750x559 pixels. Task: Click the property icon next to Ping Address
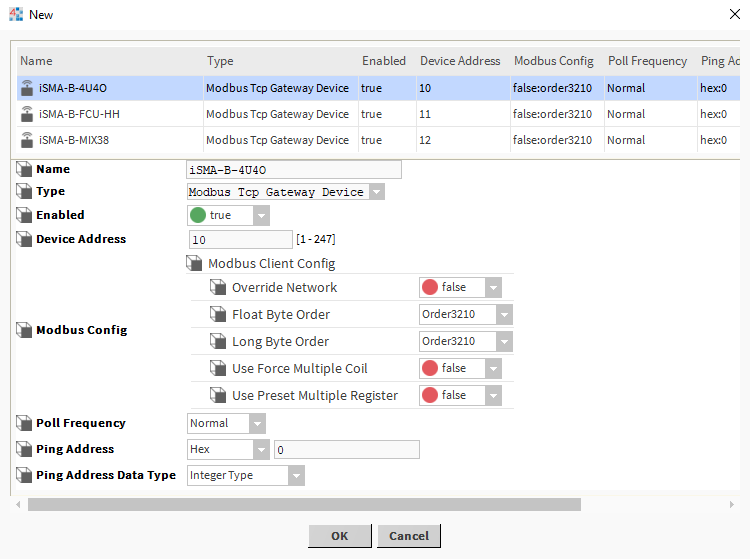pos(24,450)
